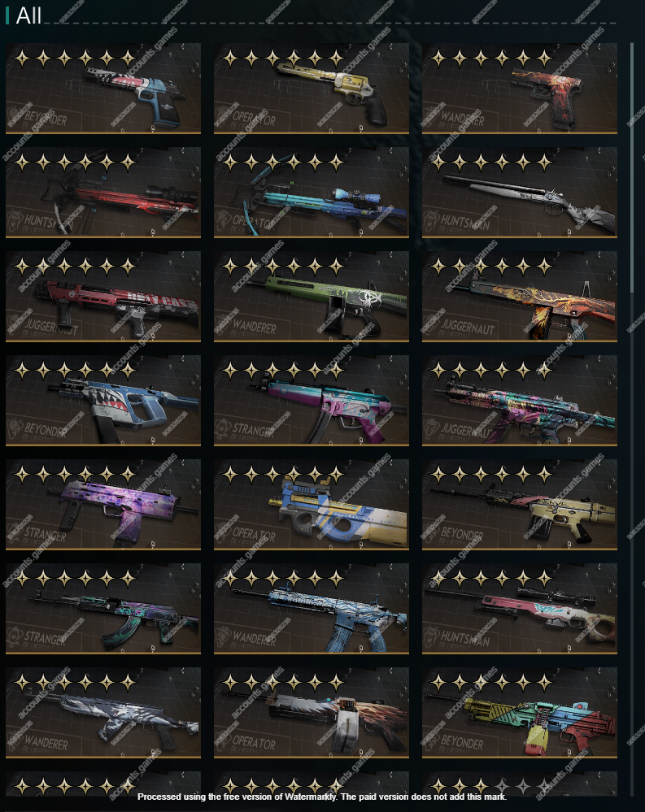645x812 pixels.
Task: Select the red shotgun Juggernaut blueprint
Action: pos(103,297)
